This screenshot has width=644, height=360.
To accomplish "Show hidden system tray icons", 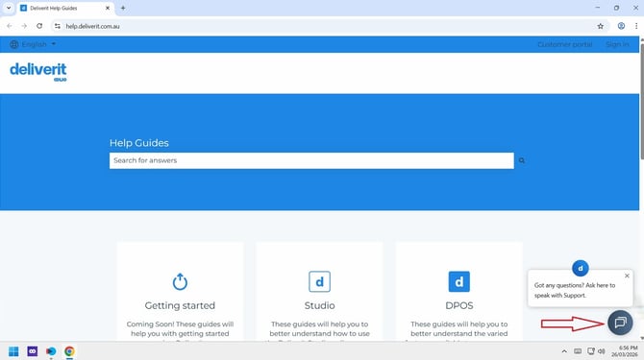I will coord(564,351).
